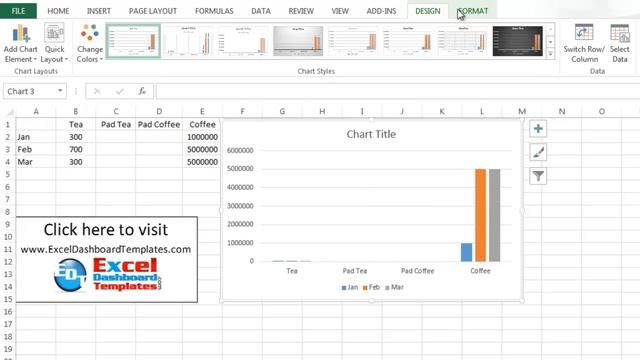This screenshot has width=640, height=360.
Task: Switch to the DATA tab
Action: (x=261, y=11)
